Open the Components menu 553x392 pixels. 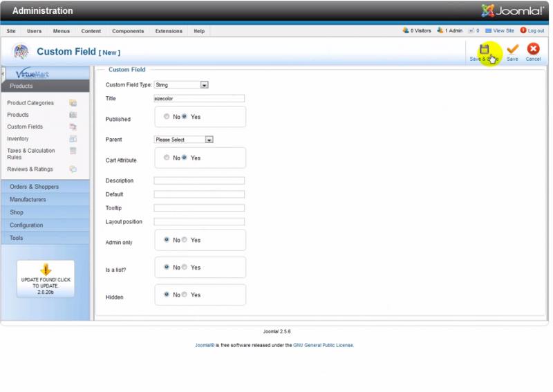[x=128, y=31]
